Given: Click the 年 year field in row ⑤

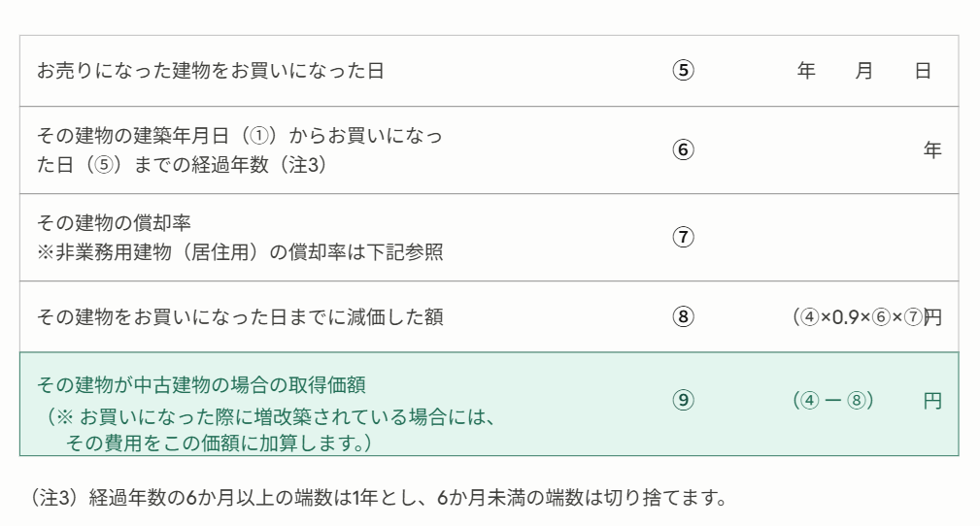Looking at the screenshot, I should point(805,71).
